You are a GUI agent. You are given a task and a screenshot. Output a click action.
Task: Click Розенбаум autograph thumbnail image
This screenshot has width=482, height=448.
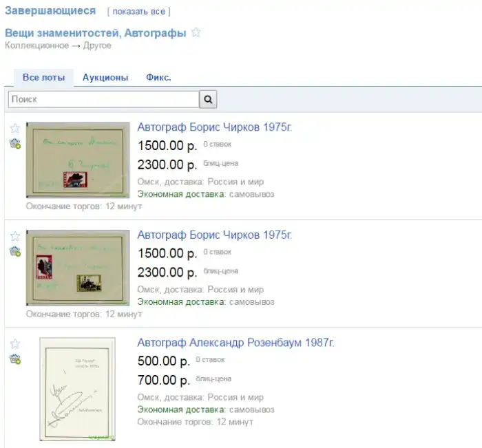coord(77,390)
